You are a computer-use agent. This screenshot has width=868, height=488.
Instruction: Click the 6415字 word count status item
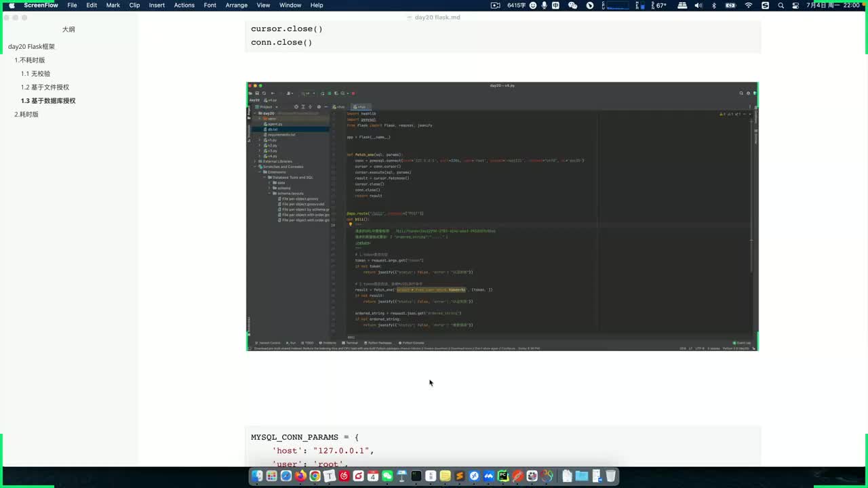(x=517, y=5)
